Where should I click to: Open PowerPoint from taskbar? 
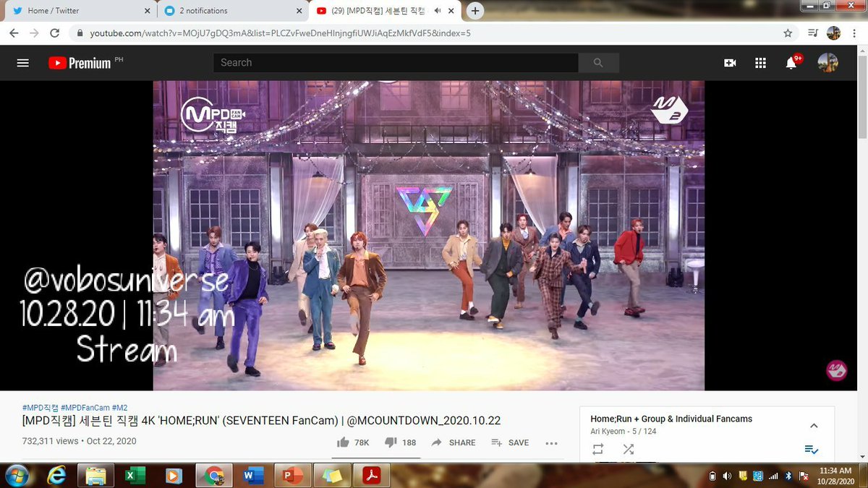[x=293, y=476]
